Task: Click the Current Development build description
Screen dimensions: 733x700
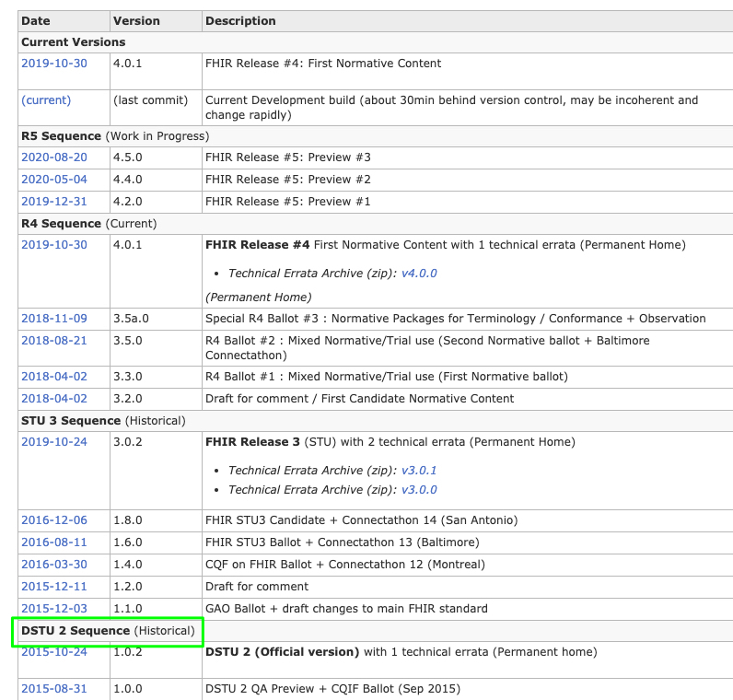Action: coord(451,108)
